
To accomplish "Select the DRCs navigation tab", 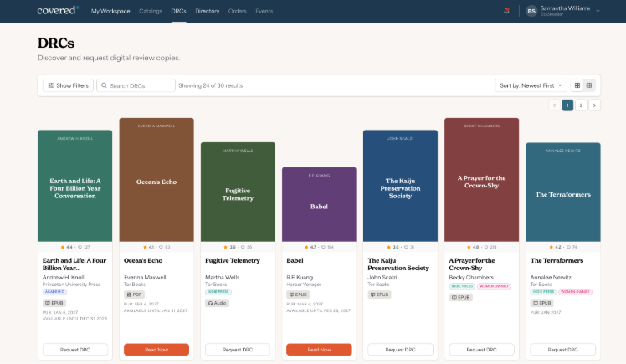I will tap(178, 11).
